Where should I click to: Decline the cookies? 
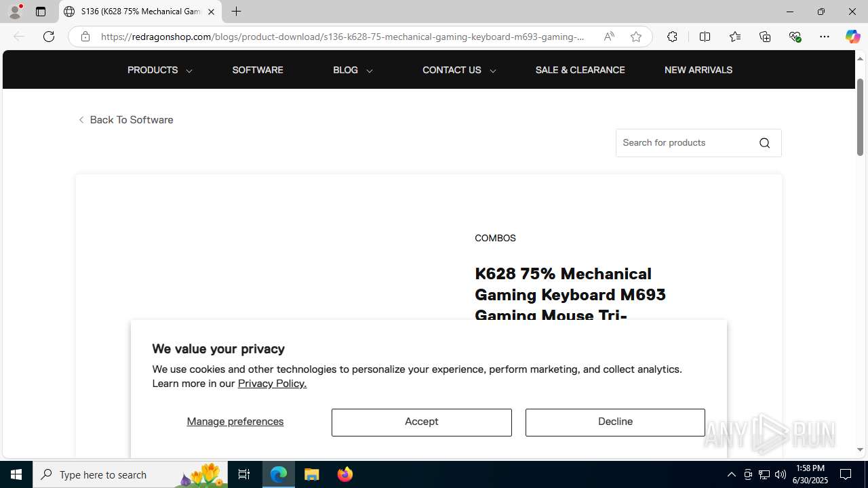(x=615, y=422)
